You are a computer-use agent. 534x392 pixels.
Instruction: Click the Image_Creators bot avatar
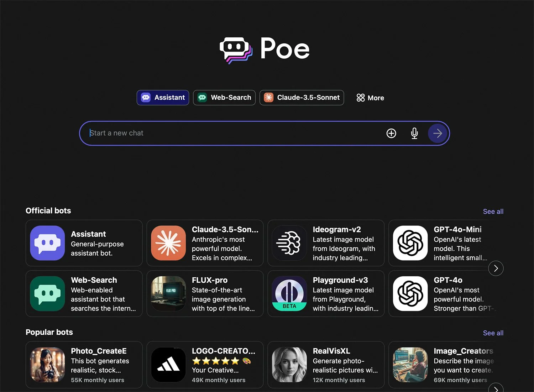tap(410, 365)
